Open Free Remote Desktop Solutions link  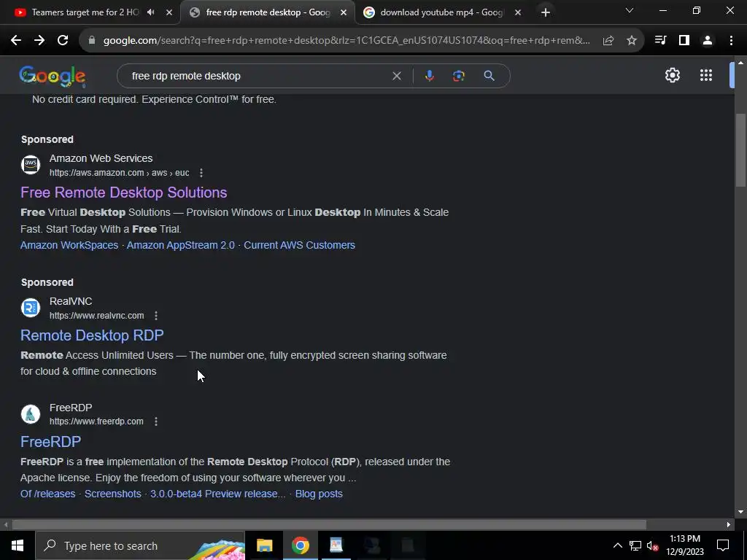[124, 192]
